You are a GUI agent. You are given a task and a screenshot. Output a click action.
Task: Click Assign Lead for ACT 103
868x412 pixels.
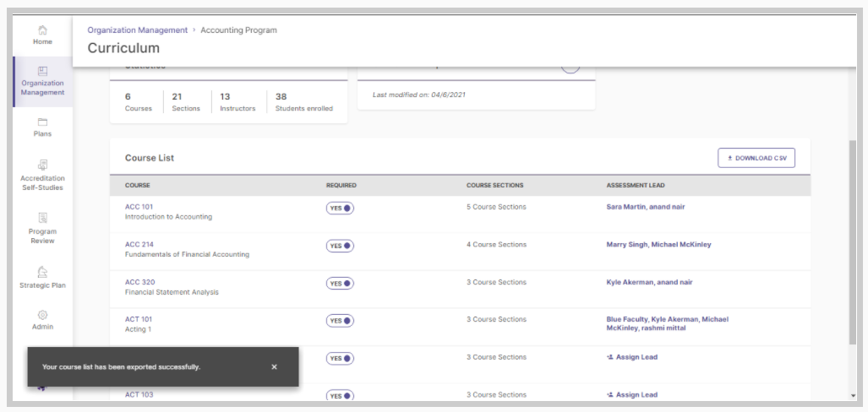click(632, 395)
